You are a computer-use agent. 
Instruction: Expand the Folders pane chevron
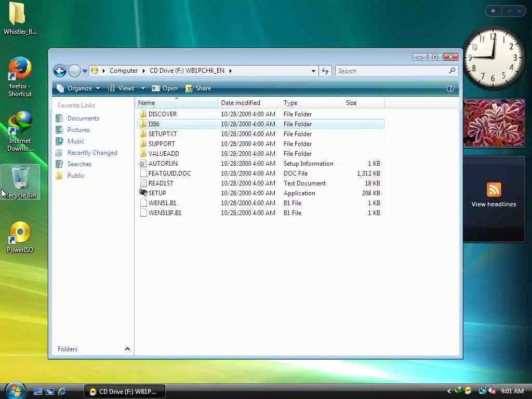(128, 349)
